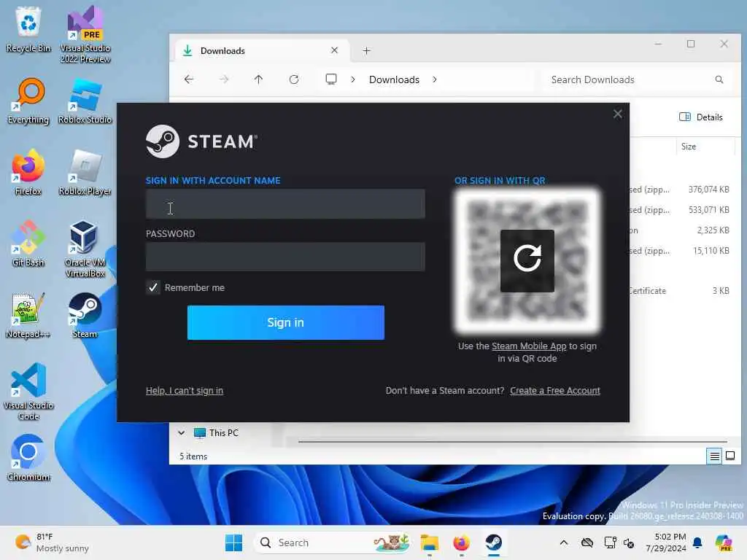Select the 376,074 KB file size

point(708,190)
